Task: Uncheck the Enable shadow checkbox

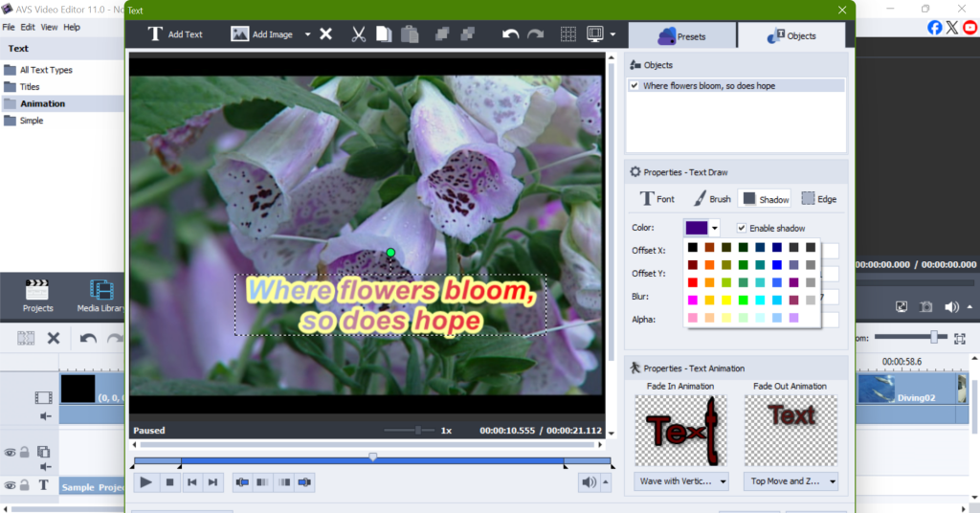Action: click(x=742, y=228)
